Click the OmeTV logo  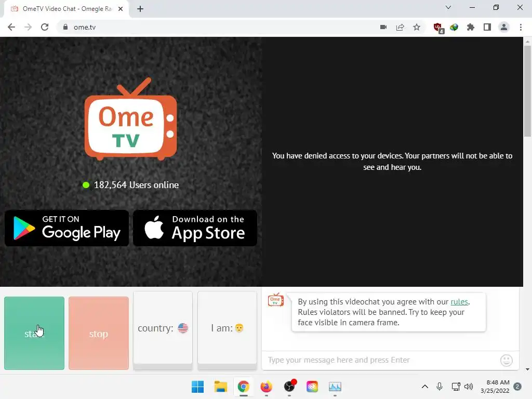pyautogui.click(x=130, y=119)
